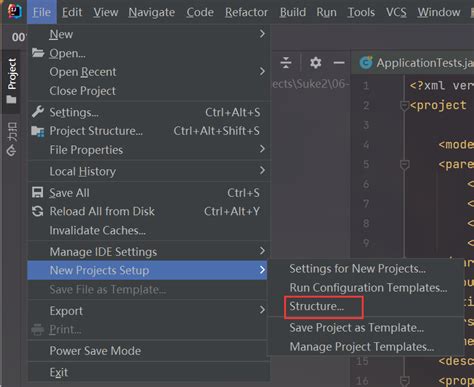Expand the New submenu arrow

tap(262, 34)
